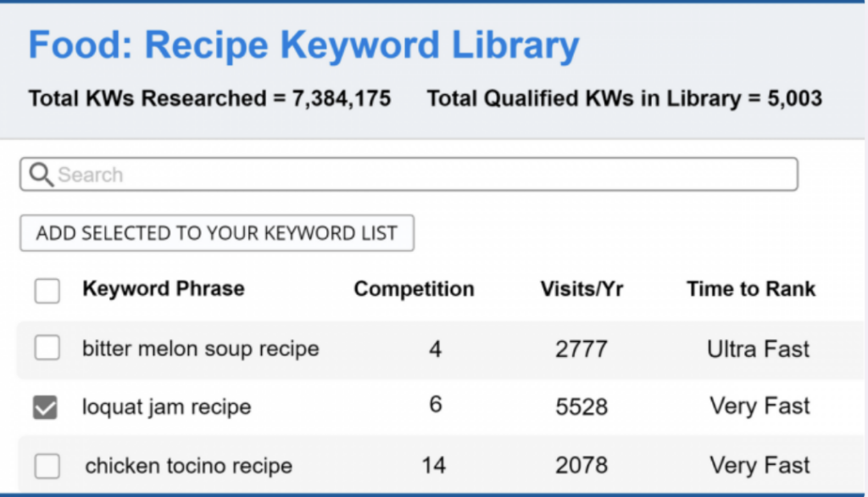This screenshot has width=868, height=497.
Task: Toggle the select-all checkbox in header row
Action: [x=47, y=291]
